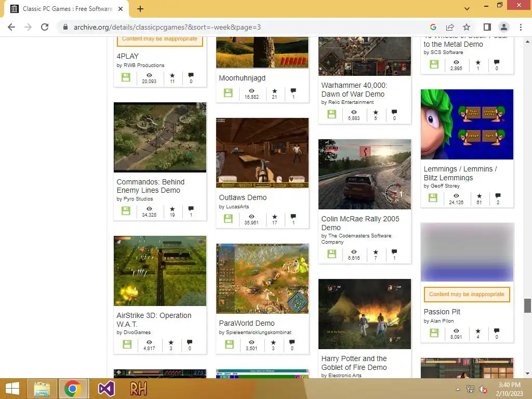Click the browser back arrow
Image resolution: width=532 pixels, height=399 pixels.
pyautogui.click(x=11, y=27)
